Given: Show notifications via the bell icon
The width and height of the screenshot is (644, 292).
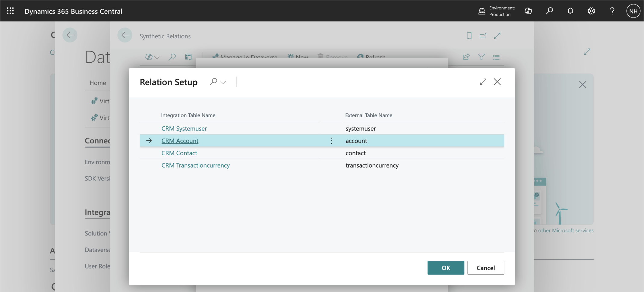Looking at the screenshot, I should (570, 11).
